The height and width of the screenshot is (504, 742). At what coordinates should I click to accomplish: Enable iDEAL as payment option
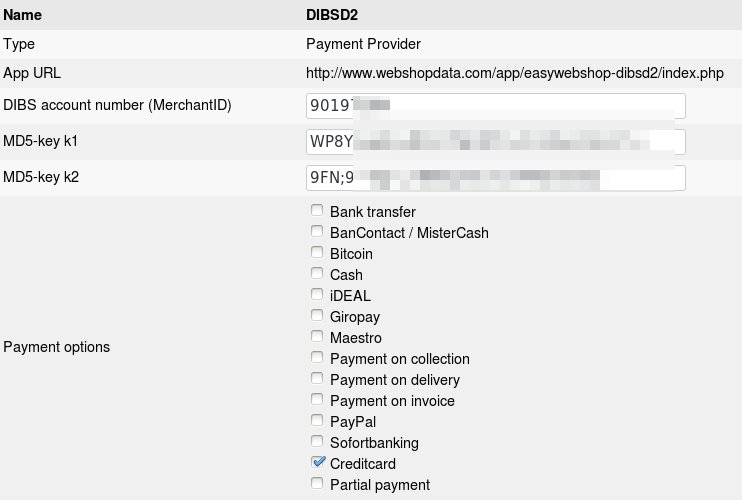tap(317, 295)
